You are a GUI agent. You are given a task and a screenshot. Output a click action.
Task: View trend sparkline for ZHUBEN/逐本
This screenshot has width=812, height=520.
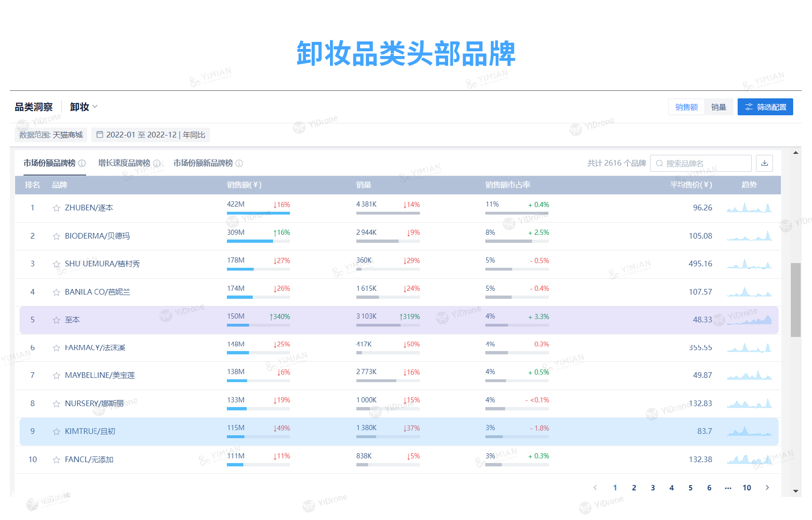point(749,208)
